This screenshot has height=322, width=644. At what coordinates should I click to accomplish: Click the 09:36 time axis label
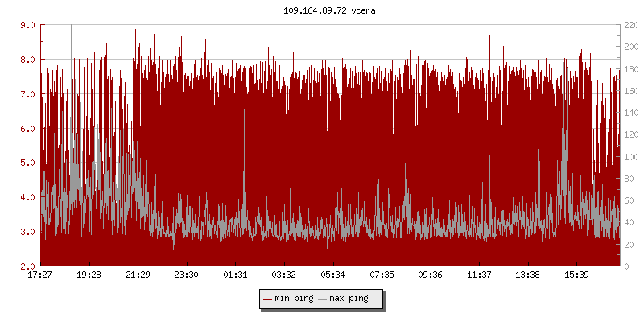(x=431, y=275)
